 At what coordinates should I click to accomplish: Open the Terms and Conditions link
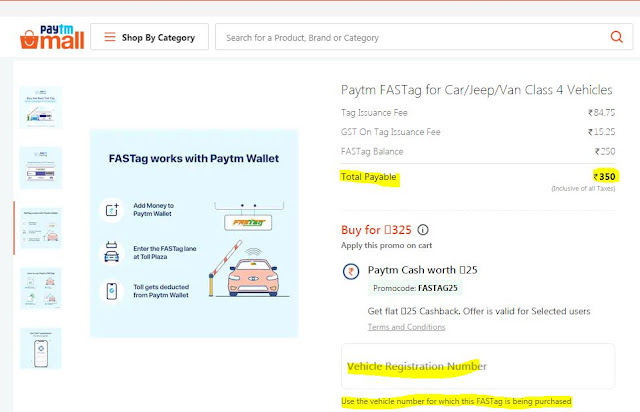click(406, 327)
